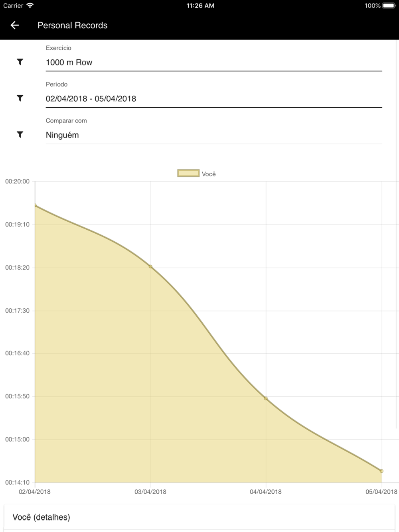This screenshot has width=399, height=532.
Task: Select the 02/04/2018 data point
Action: point(35,205)
